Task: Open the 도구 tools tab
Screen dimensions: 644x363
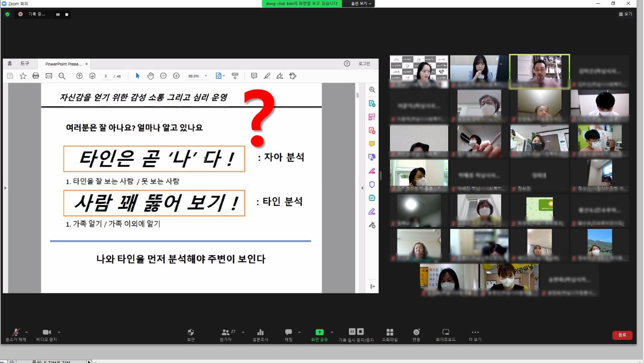Action: click(25, 64)
